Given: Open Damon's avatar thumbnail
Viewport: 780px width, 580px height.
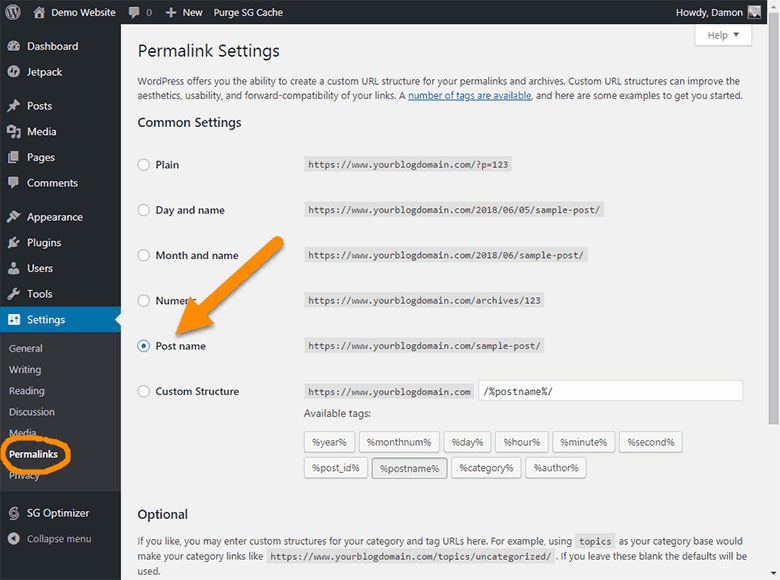Looking at the screenshot, I should coord(754,12).
